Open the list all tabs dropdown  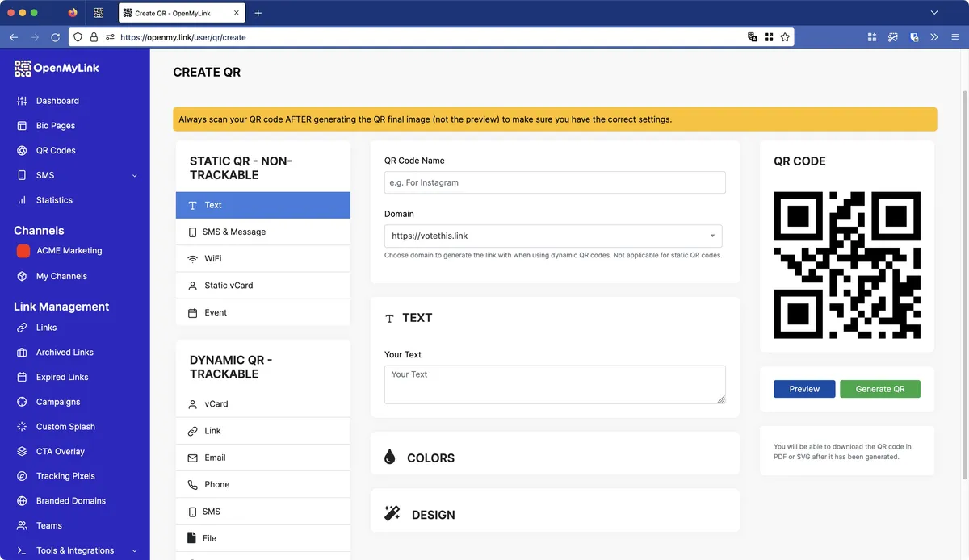click(x=934, y=13)
